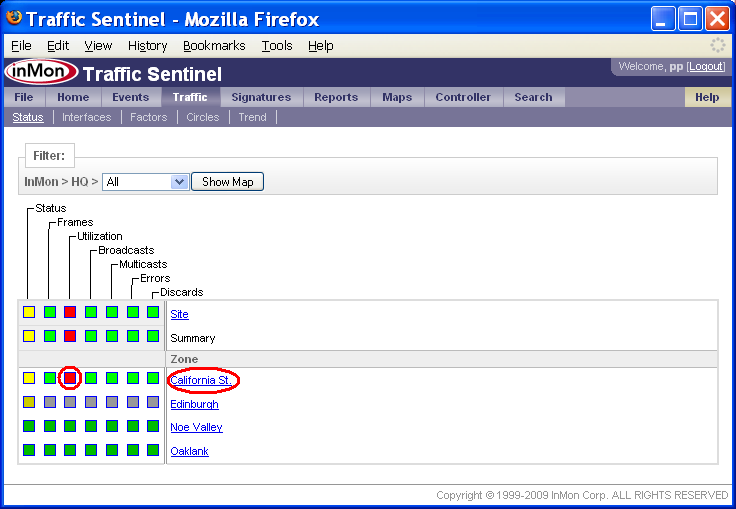This screenshot has width=736, height=509.
Task: Switch to the Events tab
Action: point(130,97)
